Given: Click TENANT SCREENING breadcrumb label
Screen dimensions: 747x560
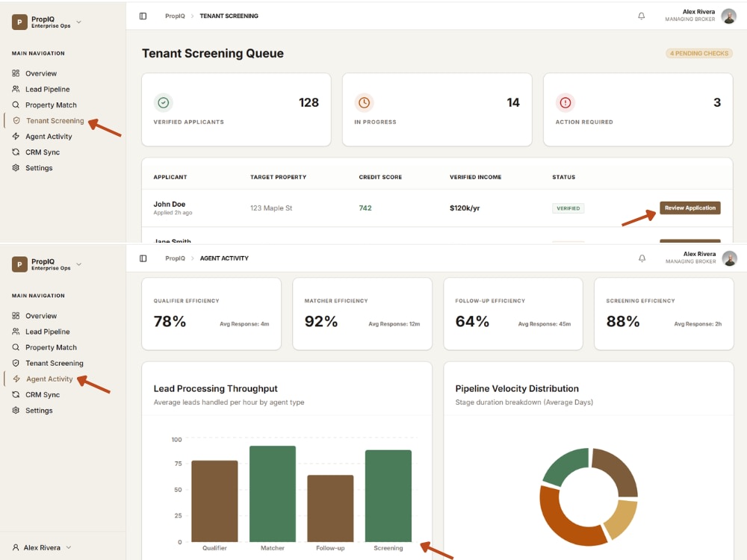Looking at the screenshot, I should 229,16.
